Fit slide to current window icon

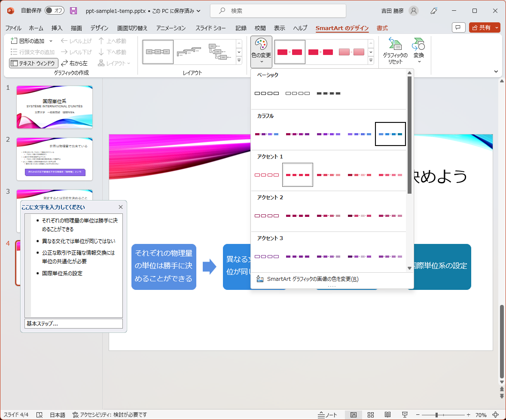496,415
